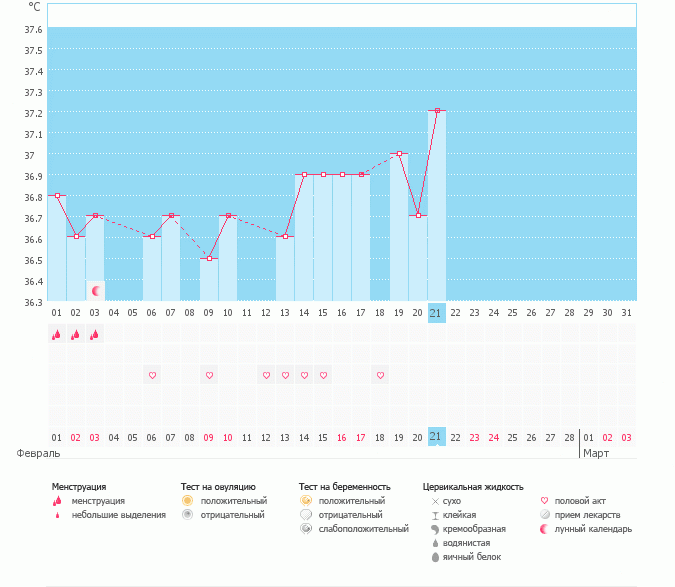Click the 'яичный белок' cervical fluid icon
Image resolution: width=675 pixels, height=587 pixels.
435,557
